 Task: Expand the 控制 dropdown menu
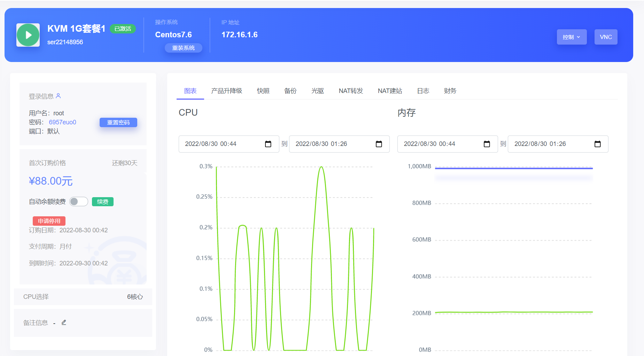[572, 37]
